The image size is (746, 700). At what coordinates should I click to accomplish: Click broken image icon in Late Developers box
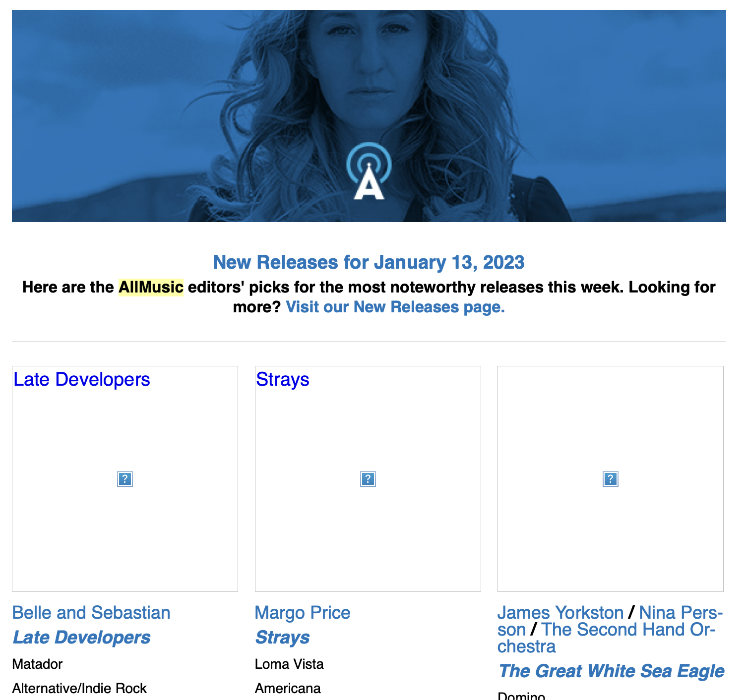124,479
